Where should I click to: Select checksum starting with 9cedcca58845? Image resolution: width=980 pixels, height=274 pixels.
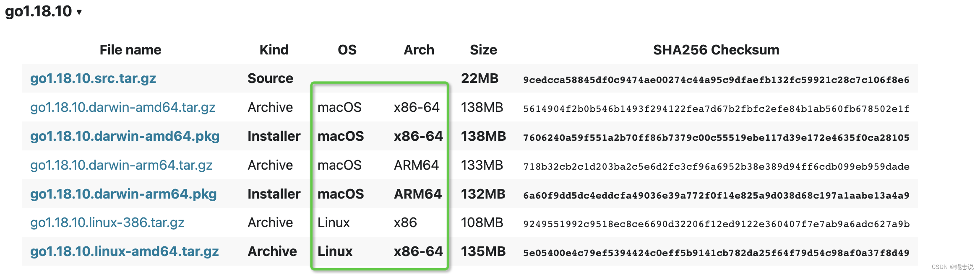pos(716,80)
